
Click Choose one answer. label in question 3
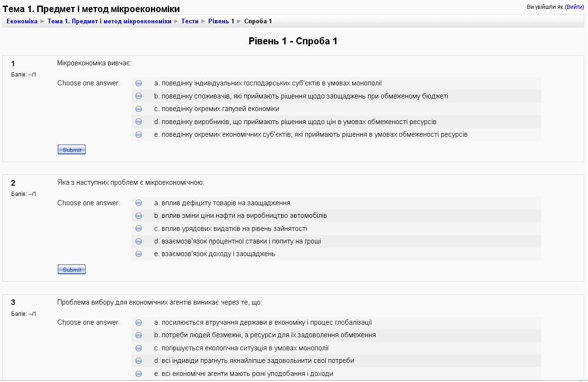tap(89, 322)
